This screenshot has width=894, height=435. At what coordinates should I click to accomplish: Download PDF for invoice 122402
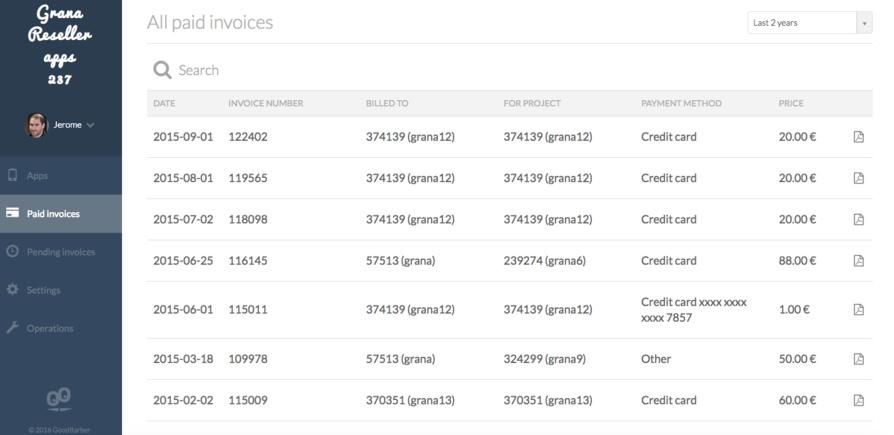coord(858,137)
